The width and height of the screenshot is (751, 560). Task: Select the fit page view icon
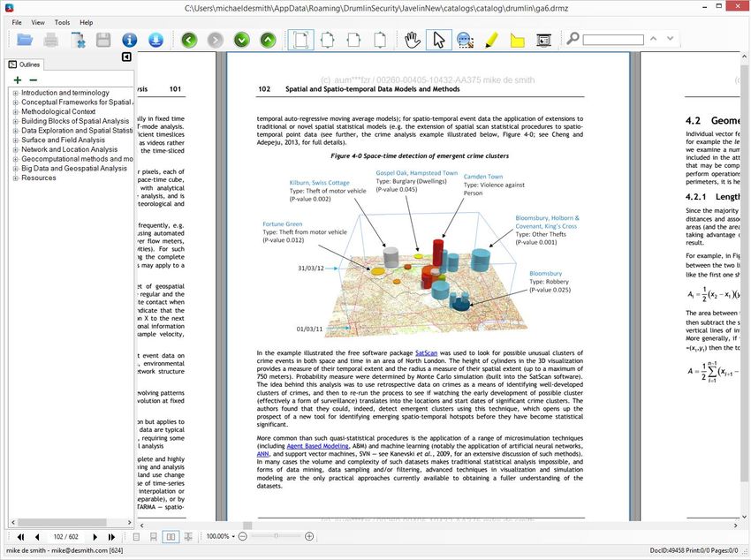click(300, 40)
